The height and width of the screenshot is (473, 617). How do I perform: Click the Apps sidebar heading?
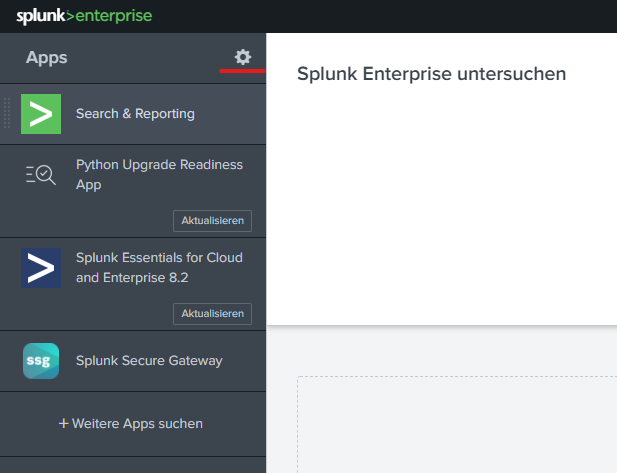(x=47, y=58)
